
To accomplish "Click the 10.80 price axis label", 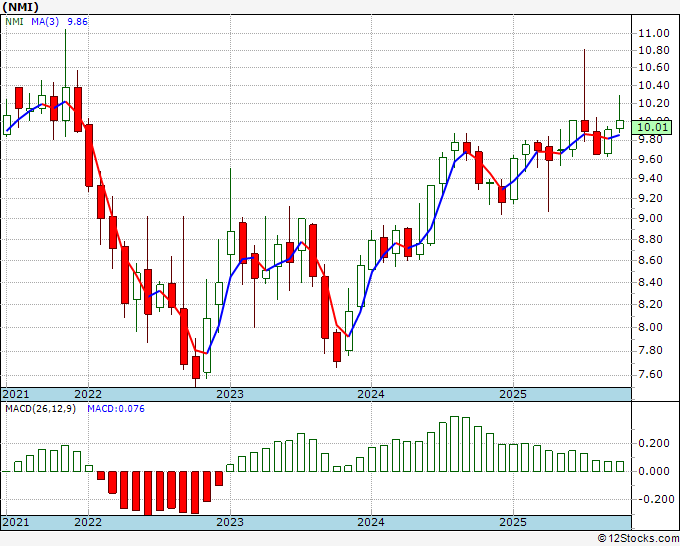I will click(654, 50).
